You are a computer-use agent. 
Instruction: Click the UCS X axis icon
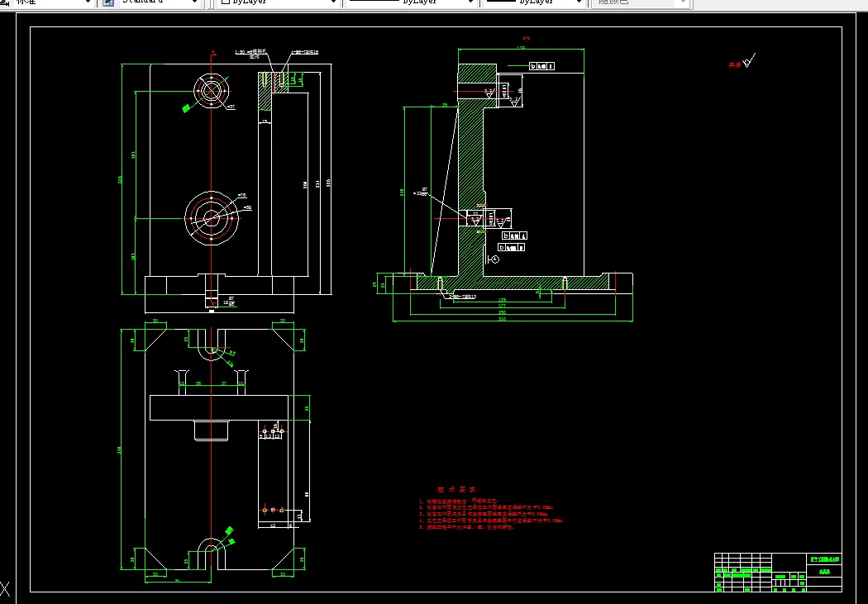pyautogui.click(x=4, y=589)
